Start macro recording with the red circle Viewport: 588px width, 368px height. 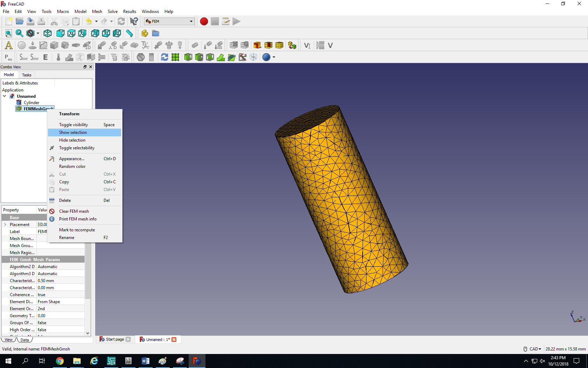[x=204, y=21]
